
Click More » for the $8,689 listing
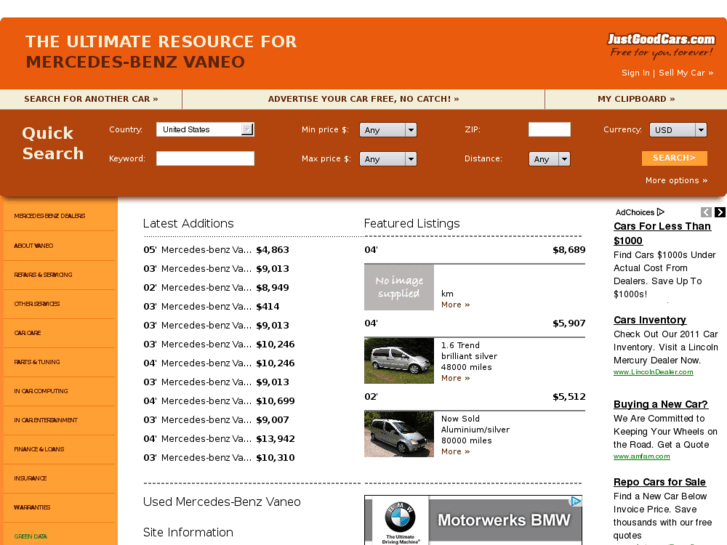click(455, 305)
